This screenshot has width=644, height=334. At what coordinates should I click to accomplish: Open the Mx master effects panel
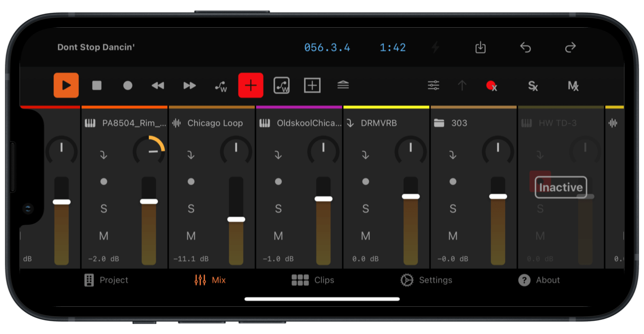tap(573, 86)
